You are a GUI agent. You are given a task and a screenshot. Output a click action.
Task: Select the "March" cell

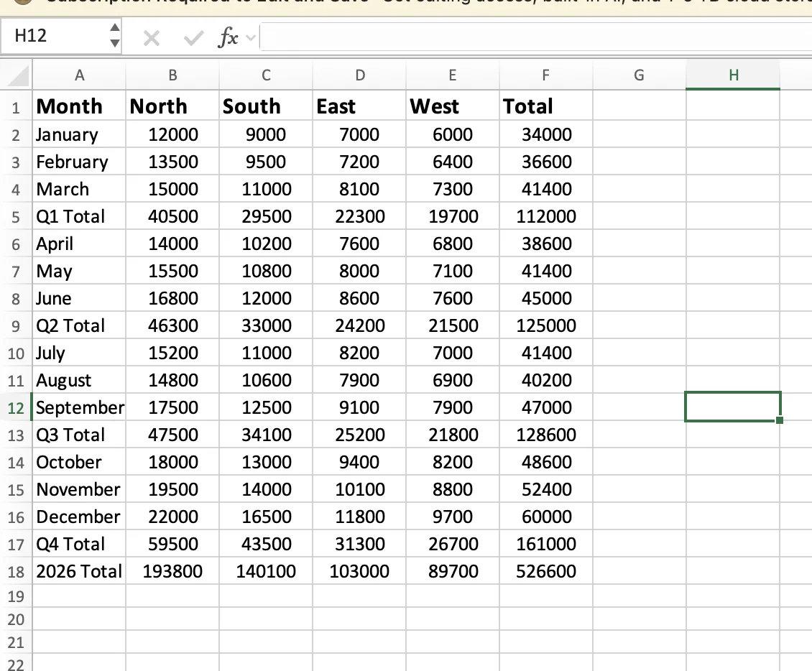79,189
